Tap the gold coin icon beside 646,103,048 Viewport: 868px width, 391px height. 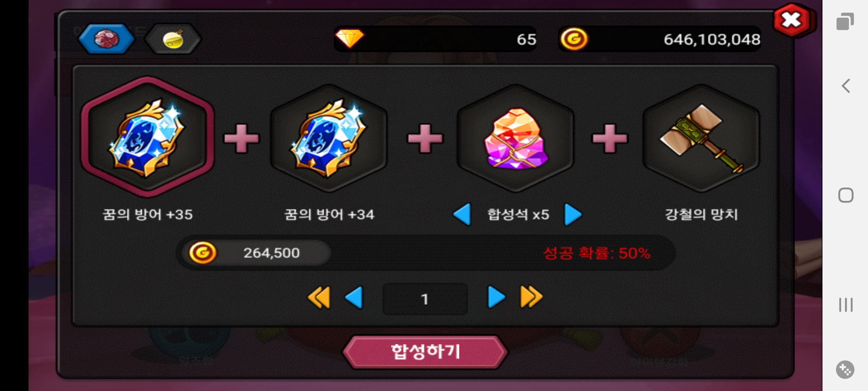click(x=574, y=39)
